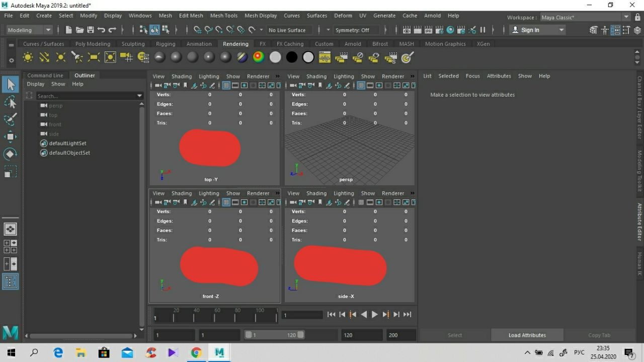Switch to four view layout
This screenshot has height=362, width=644.
(10, 246)
